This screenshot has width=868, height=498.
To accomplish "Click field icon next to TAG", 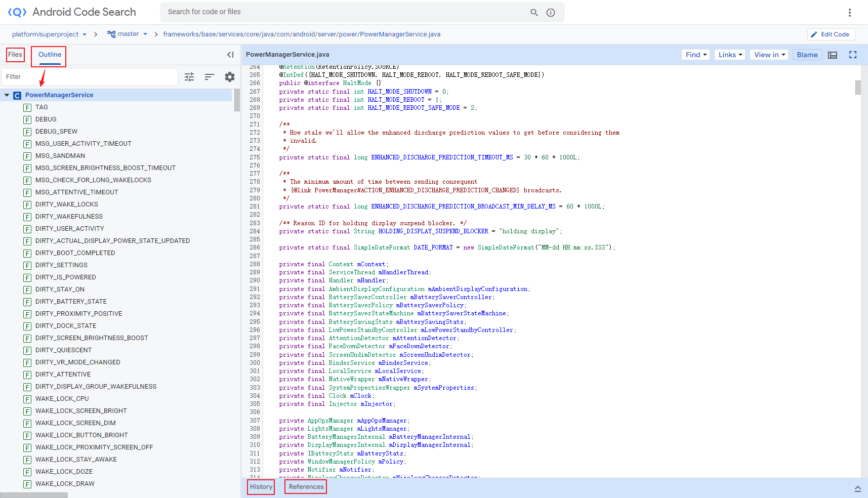I will [27, 107].
